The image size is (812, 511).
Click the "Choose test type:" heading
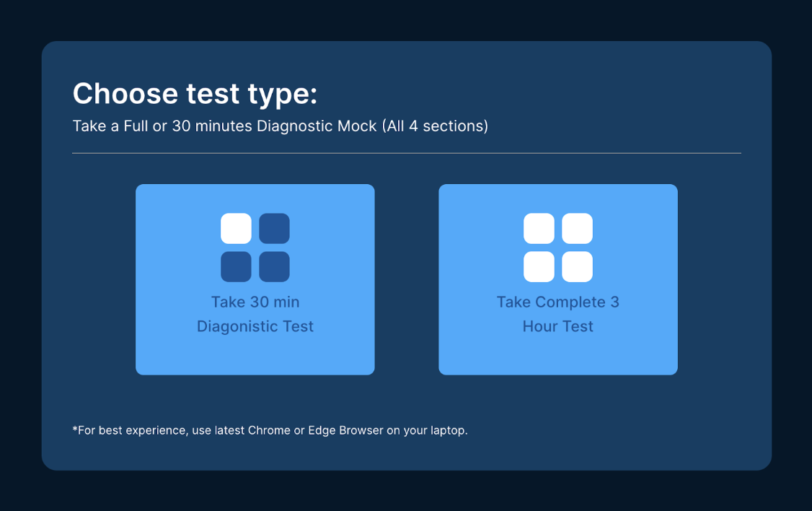(x=195, y=94)
